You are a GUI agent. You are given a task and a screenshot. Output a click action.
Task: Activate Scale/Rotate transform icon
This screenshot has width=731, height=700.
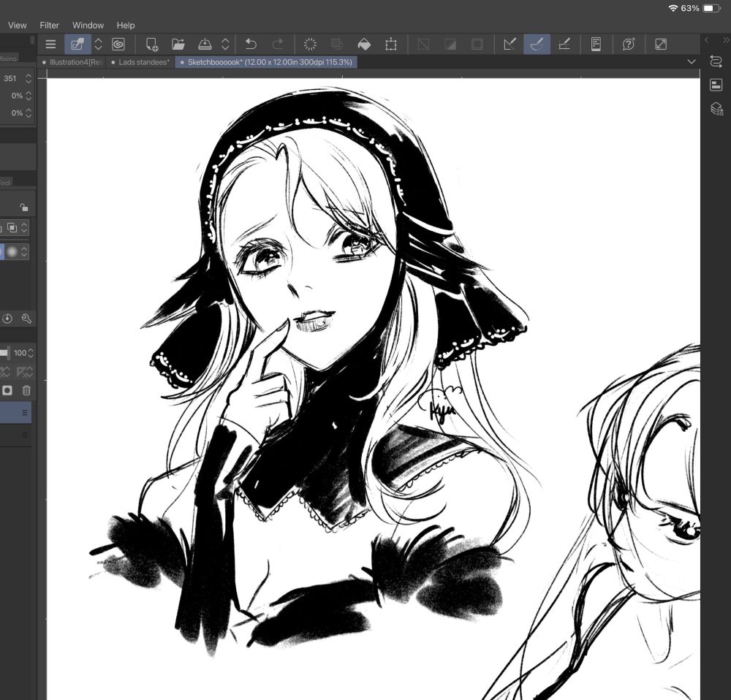390,45
